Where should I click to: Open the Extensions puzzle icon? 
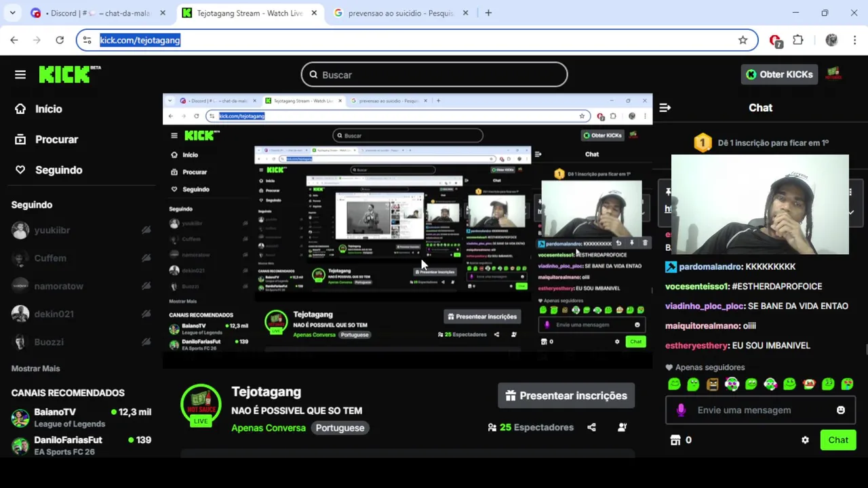coord(798,41)
